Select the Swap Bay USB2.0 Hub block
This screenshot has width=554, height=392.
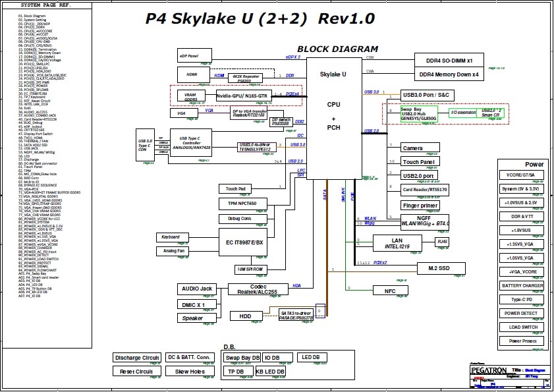pyautogui.click(x=419, y=114)
